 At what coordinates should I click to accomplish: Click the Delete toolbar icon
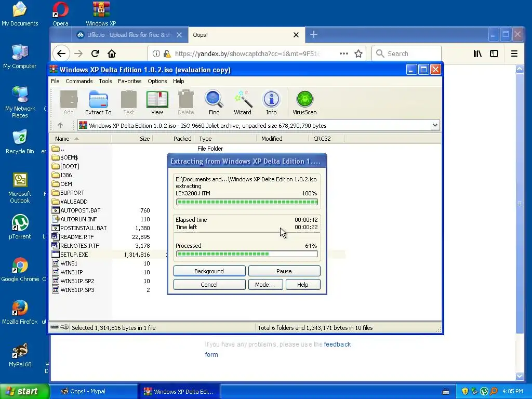185,103
